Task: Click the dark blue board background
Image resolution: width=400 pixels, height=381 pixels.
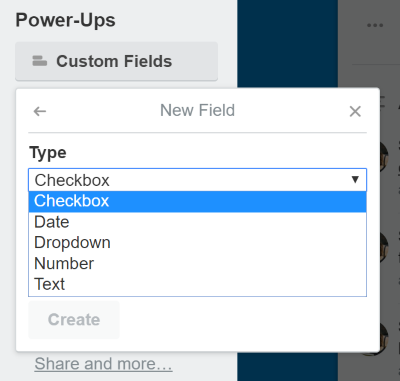Action: point(287,43)
